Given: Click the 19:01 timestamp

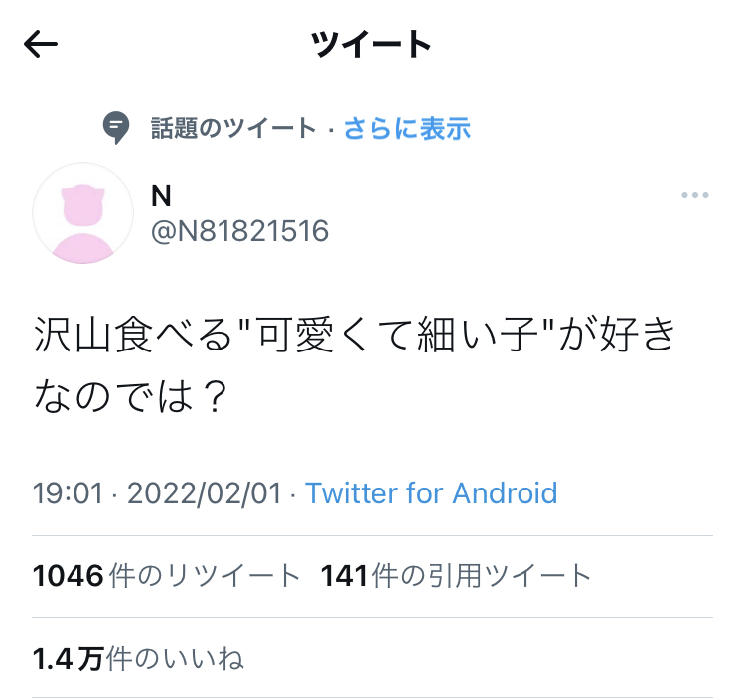Looking at the screenshot, I should point(68,492).
